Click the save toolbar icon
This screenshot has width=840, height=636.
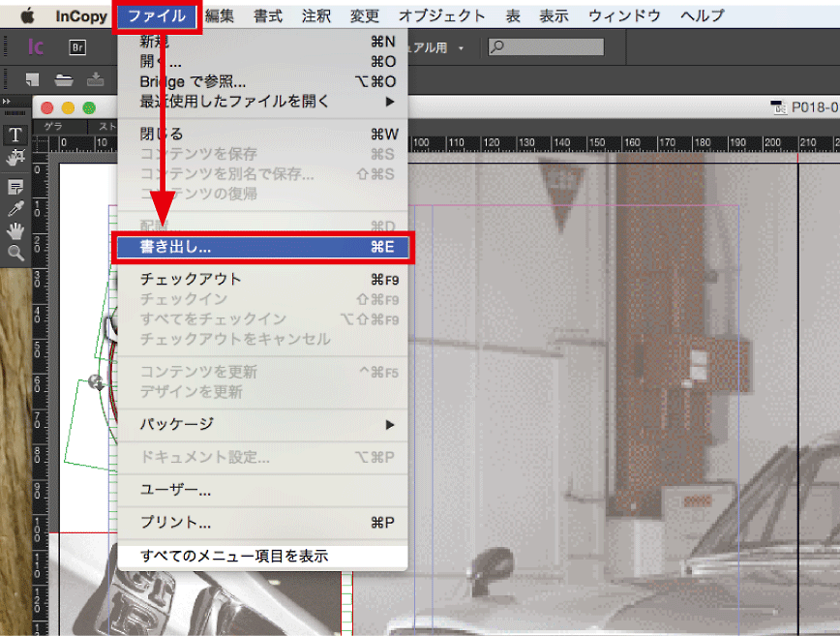pyautogui.click(x=95, y=79)
